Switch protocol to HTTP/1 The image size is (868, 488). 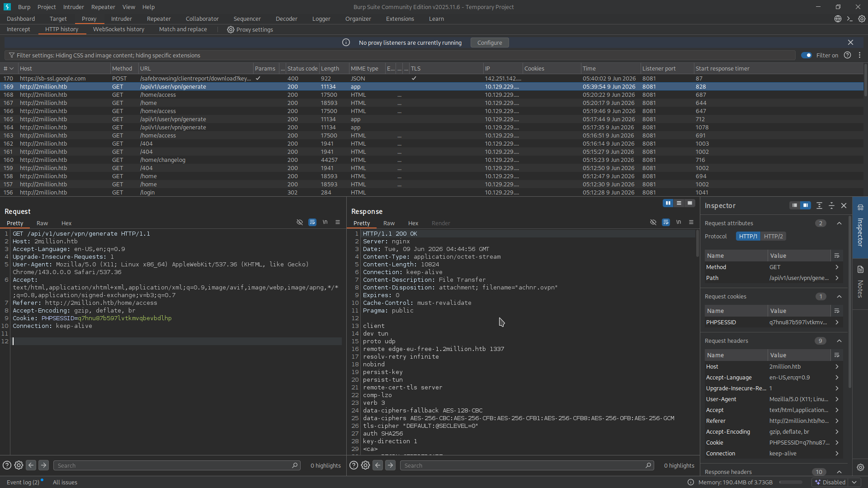click(x=748, y=236)
